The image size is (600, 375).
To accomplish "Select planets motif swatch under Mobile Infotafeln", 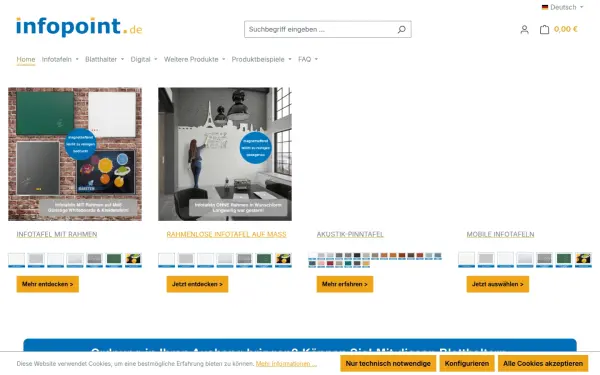I will (x=583, y=260).
